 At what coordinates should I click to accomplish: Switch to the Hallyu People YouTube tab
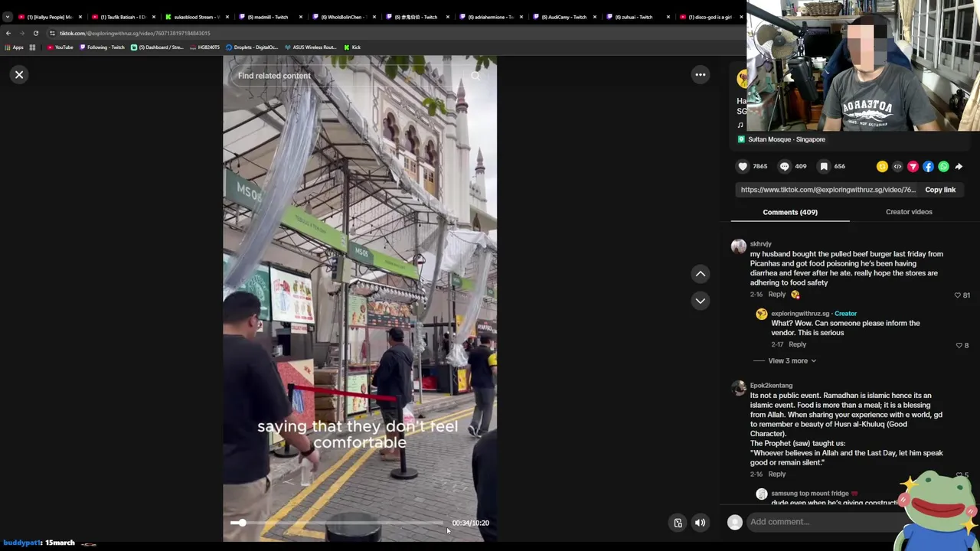coord(49,17)
